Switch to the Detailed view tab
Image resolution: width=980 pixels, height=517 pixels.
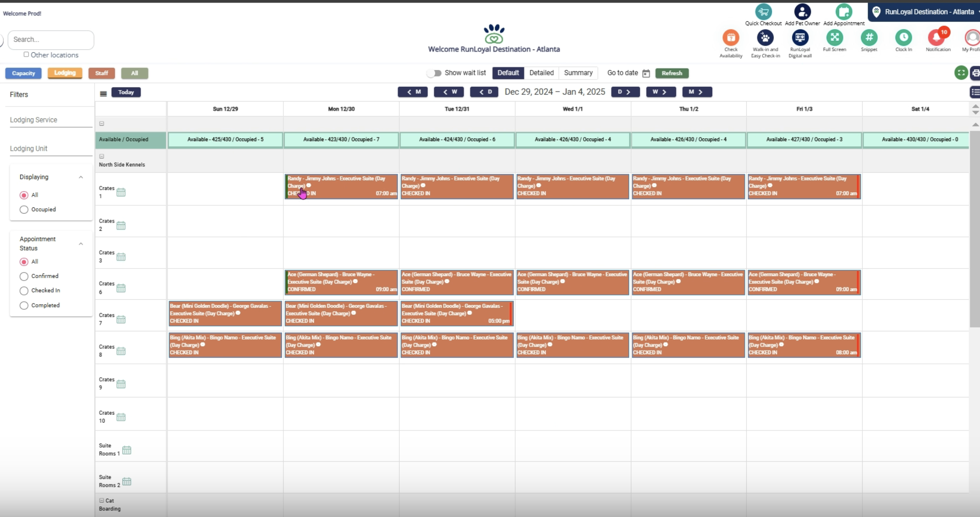[x=541, y=73]
